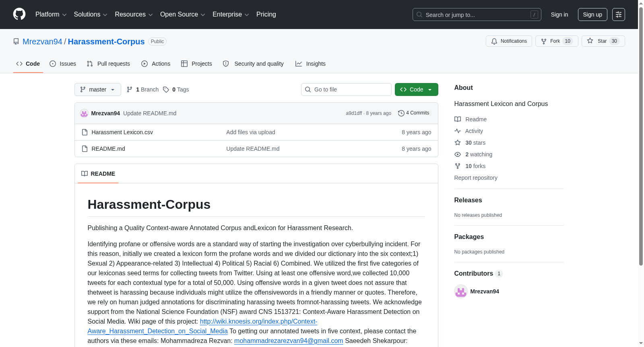Open the master branch selector
644x347 pixels.
point(98,89)
